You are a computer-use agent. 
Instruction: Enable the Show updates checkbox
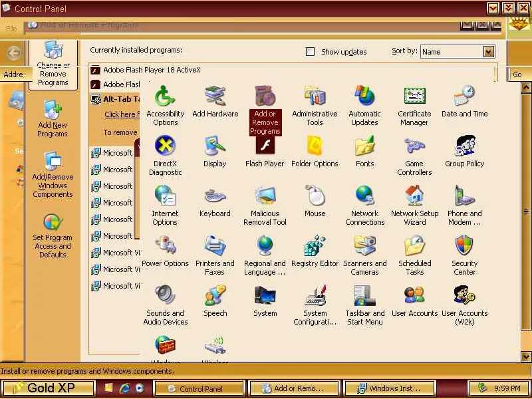click(x=310, y=52)
